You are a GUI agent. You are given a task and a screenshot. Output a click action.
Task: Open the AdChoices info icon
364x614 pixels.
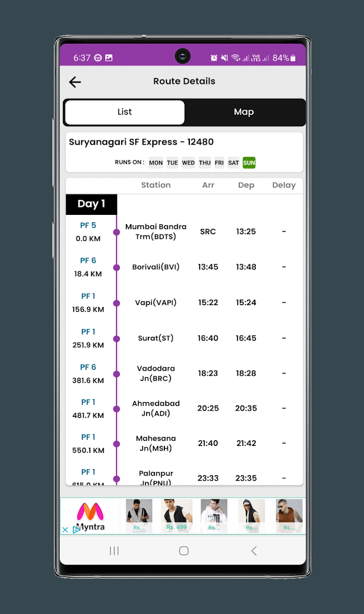[x=76, y=529]
